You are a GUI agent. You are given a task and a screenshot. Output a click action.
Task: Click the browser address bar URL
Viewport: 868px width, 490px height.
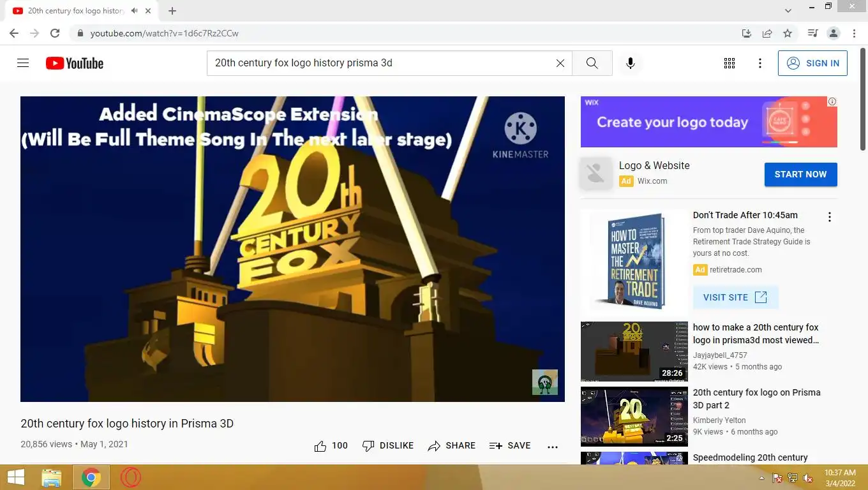[164, 33]
